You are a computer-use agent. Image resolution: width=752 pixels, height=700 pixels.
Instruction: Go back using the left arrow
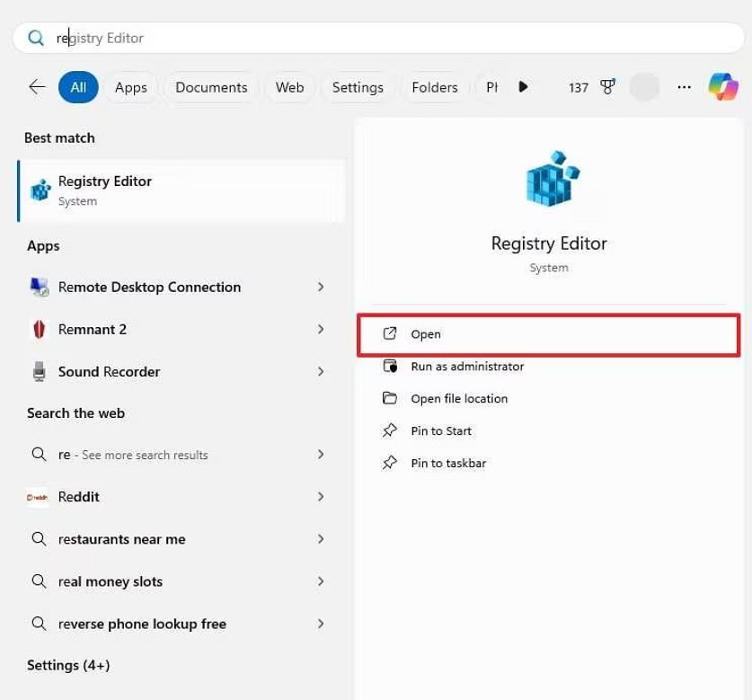coord(37,87)
